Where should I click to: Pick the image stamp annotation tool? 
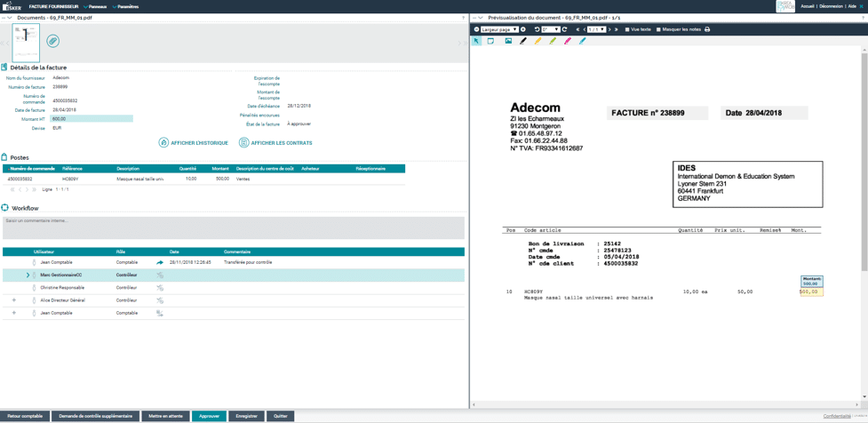pos(508,41)
